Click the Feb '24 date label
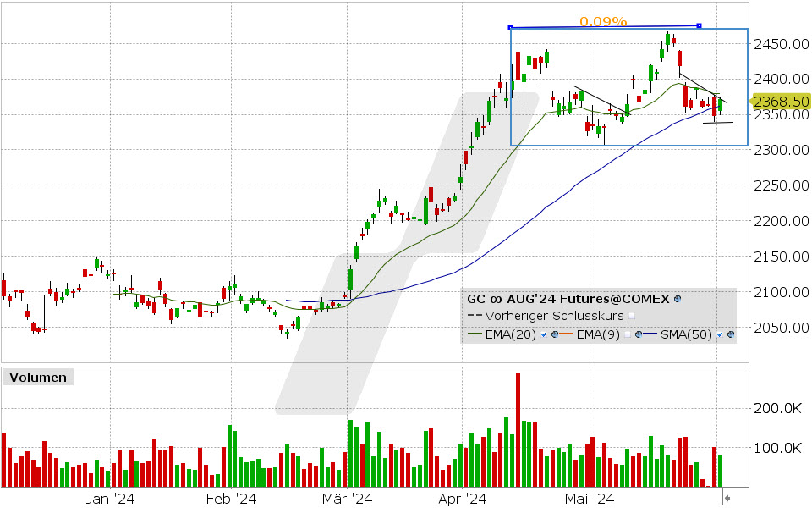812x508 pixels. pos(231,500)
